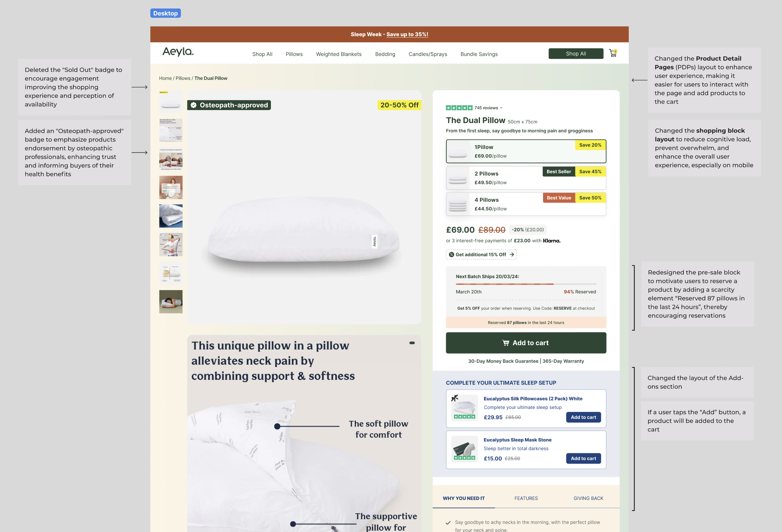Click the batch reservation progress bar
This screenshot has width=782, height=532.
526,284
